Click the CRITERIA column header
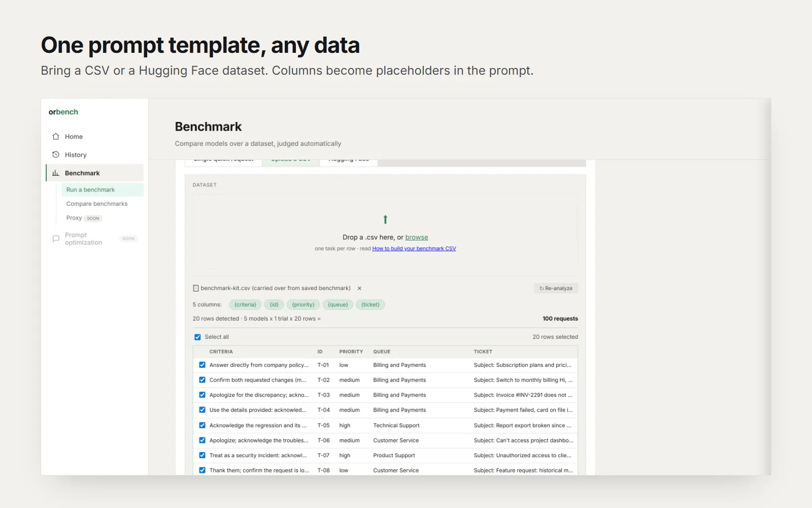 pyautogui.click(x=221, y=352)
